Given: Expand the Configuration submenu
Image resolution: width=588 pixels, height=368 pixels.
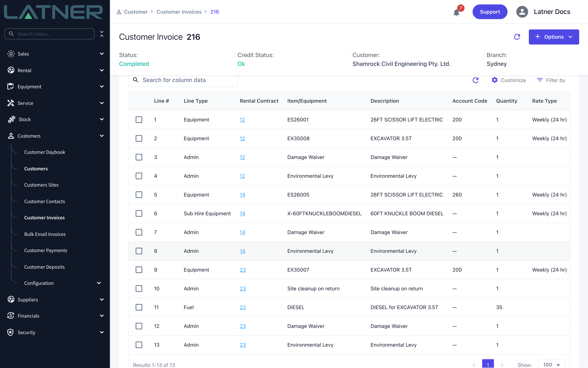Looking at the screenshot, I should pos(99,283).
